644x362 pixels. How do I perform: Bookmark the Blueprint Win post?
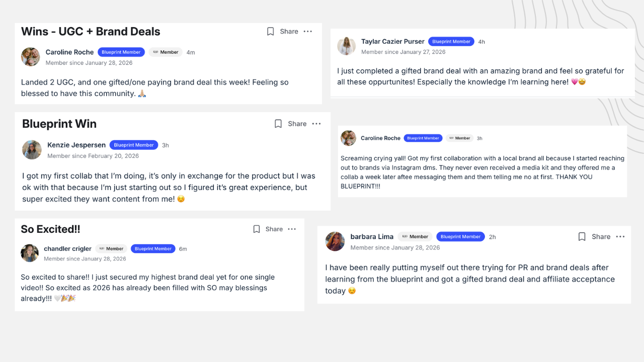tap(278, 124)
